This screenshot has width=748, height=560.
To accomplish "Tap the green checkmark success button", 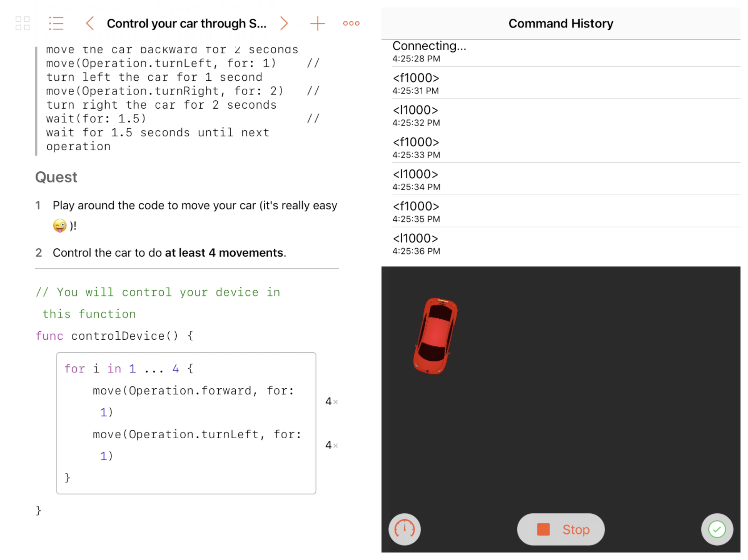I will coord(717,529).
